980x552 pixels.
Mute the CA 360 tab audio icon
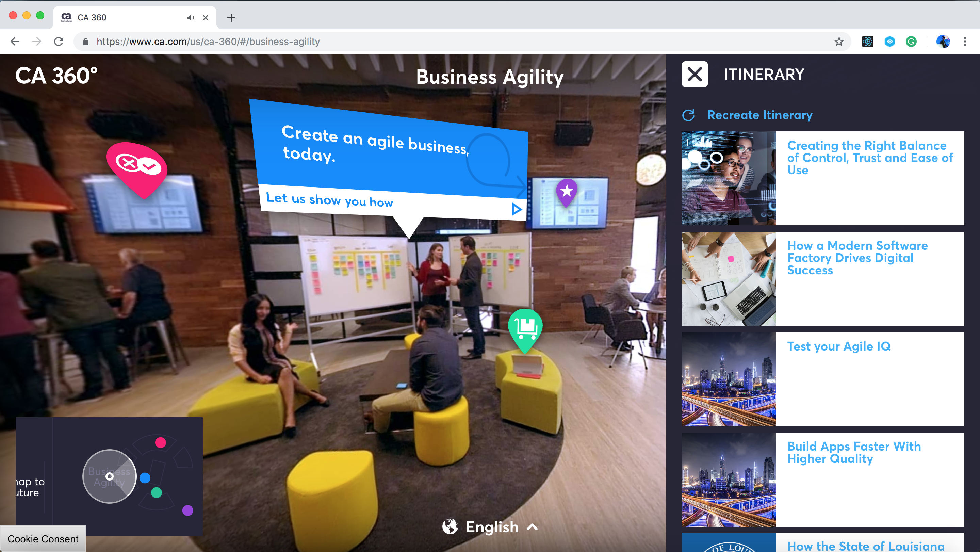click(x=191, y=17)
